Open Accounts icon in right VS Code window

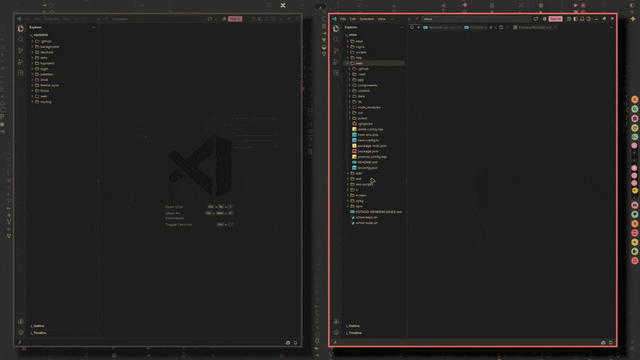pos(336,322)
